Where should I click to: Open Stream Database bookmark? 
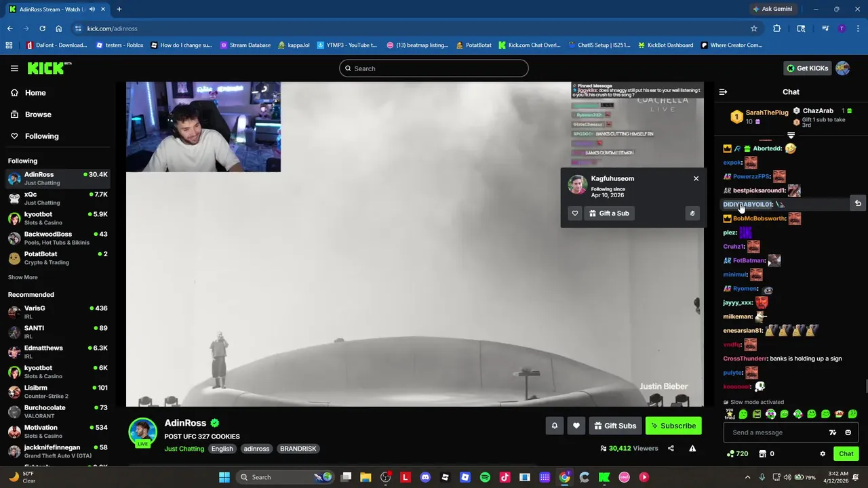click(245, 45)
